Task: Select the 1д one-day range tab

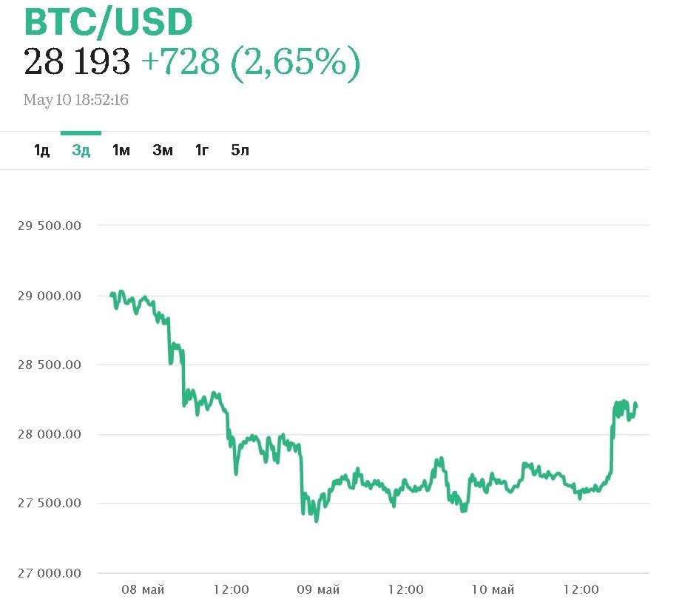Action: [41, 151]
